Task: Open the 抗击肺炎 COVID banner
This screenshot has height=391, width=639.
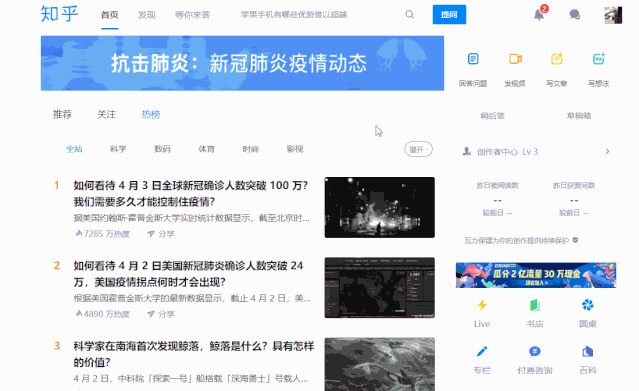Action: pyautogui.click(x=242, y=63)
